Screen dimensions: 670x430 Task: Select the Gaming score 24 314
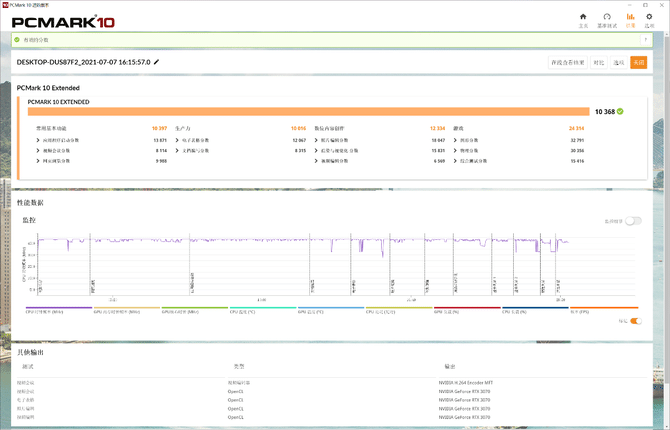[x=576, y=128]
